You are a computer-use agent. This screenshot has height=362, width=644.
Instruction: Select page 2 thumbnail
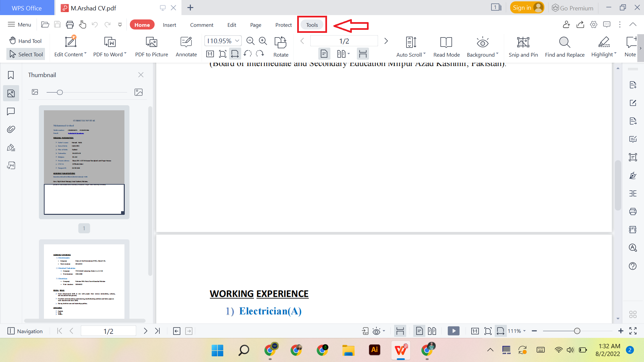point(84,281)
